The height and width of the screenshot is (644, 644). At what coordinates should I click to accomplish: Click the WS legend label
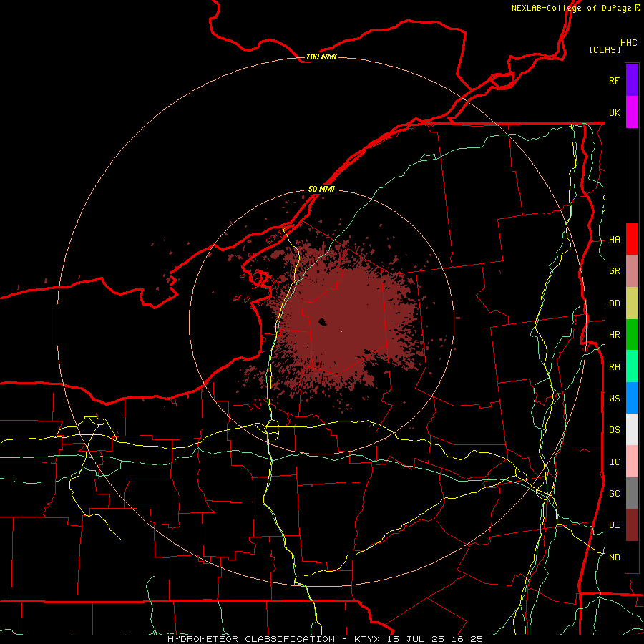coord(614,399)
